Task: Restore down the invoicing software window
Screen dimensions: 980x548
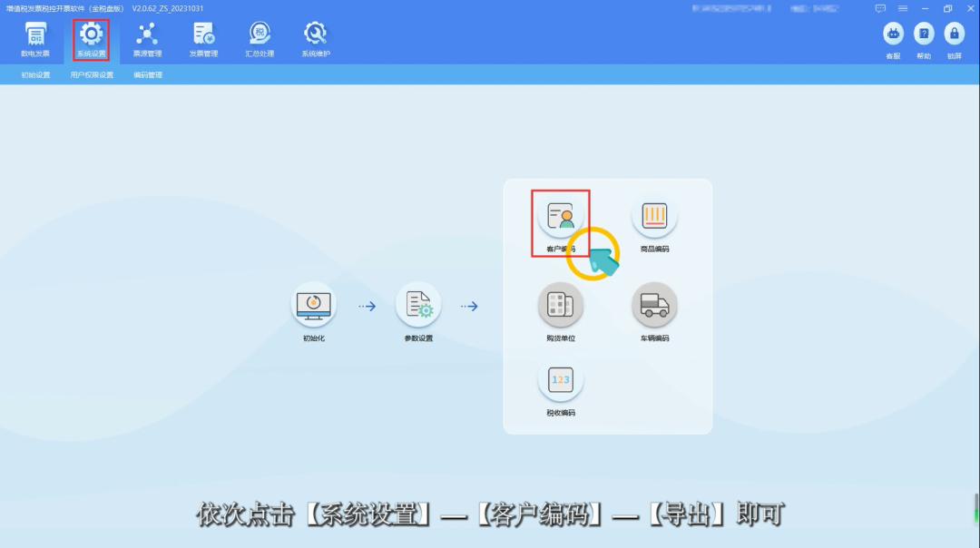Action: tap(947, 8)
